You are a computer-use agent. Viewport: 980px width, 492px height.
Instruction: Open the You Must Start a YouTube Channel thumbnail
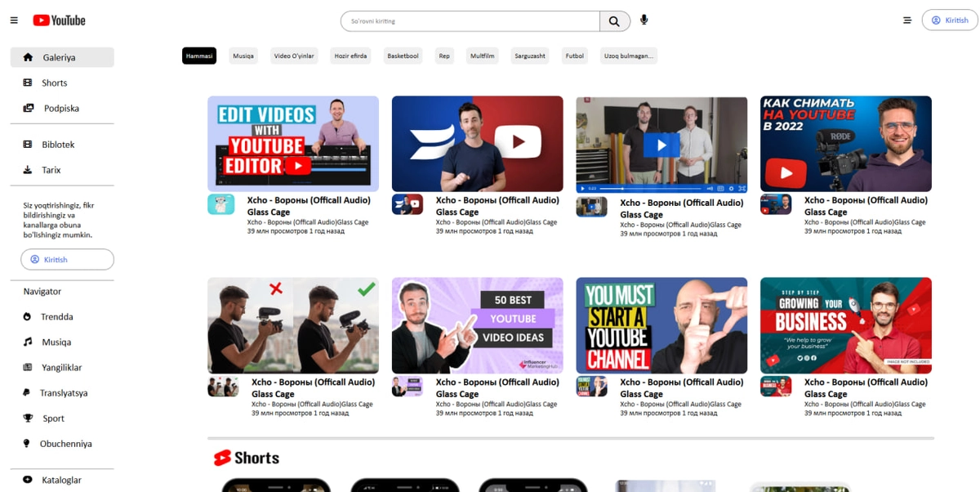coord(661,325)
